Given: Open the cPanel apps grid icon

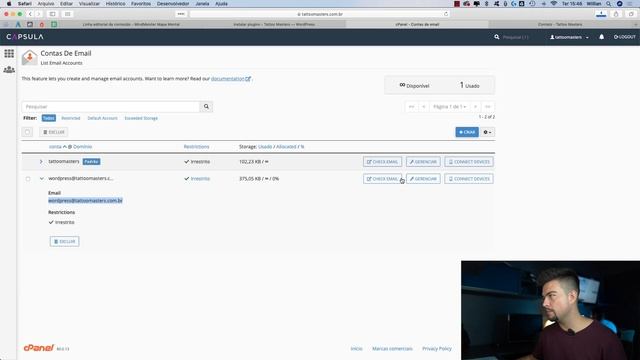Looking at the screenshot, I should (9, 53).
